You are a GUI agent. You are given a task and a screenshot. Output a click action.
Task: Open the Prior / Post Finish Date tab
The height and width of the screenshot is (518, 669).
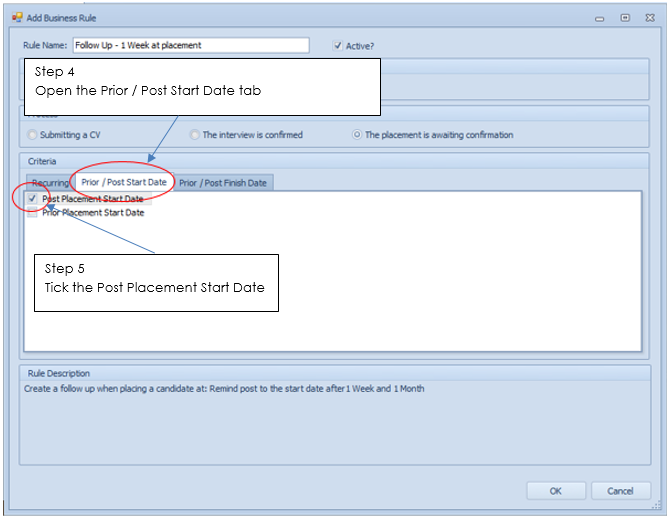click(x=222, y=183)
